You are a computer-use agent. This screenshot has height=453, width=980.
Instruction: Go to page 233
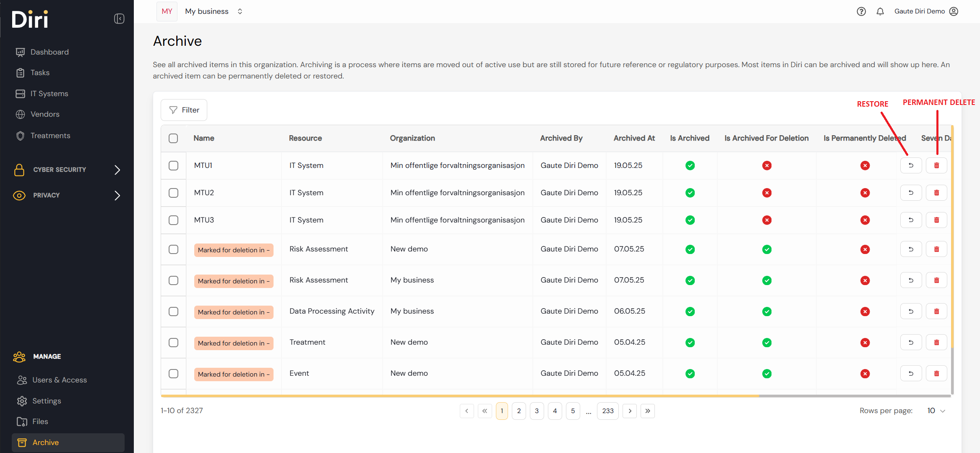coord(608,411)
